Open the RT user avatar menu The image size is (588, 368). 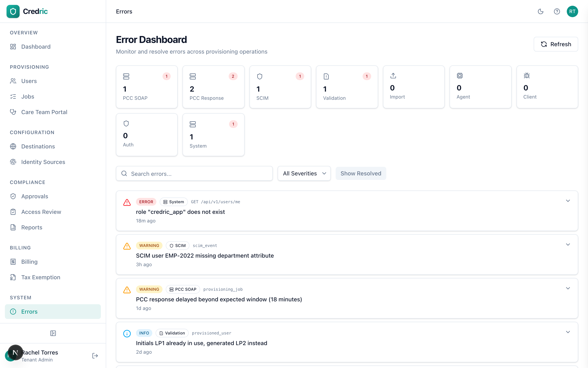572,11
